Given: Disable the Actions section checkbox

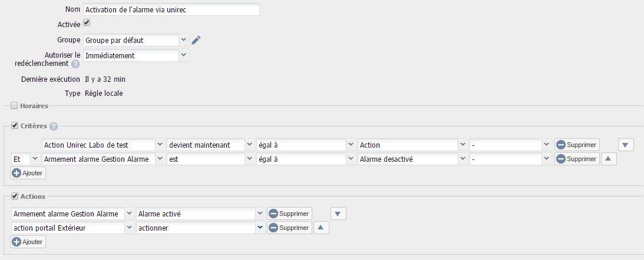Looking at the screenshot, I should pyautogui.click(x=14, y=196).
